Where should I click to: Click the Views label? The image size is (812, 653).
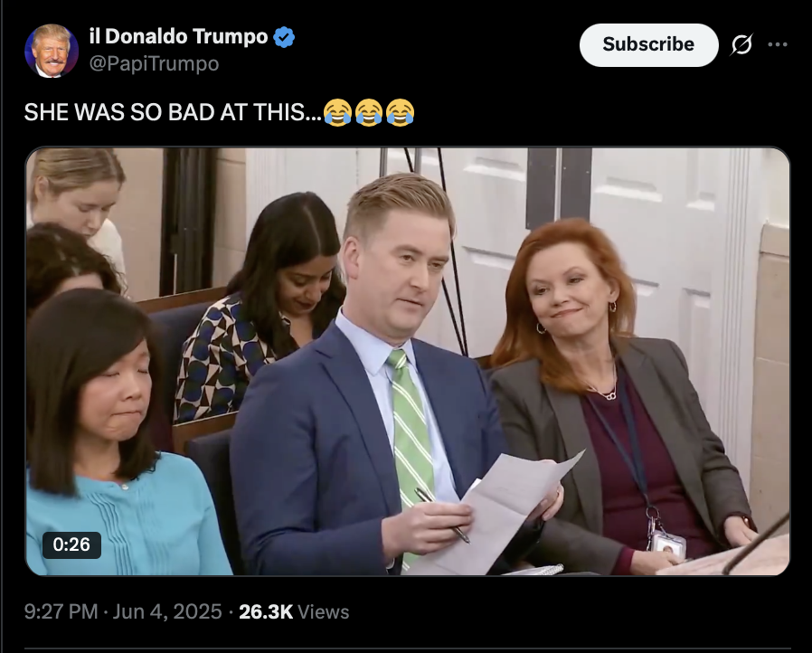324,611
